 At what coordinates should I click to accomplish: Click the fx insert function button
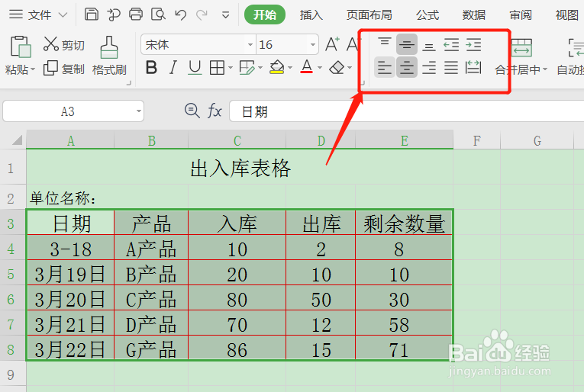tap(215, 111)
